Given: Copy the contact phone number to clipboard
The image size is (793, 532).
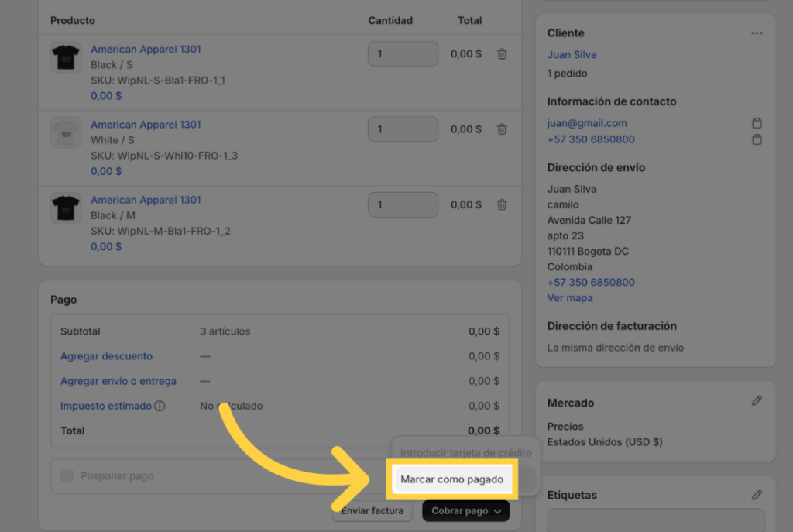Looking at the screenshot, I should click(x=757, y=139).
